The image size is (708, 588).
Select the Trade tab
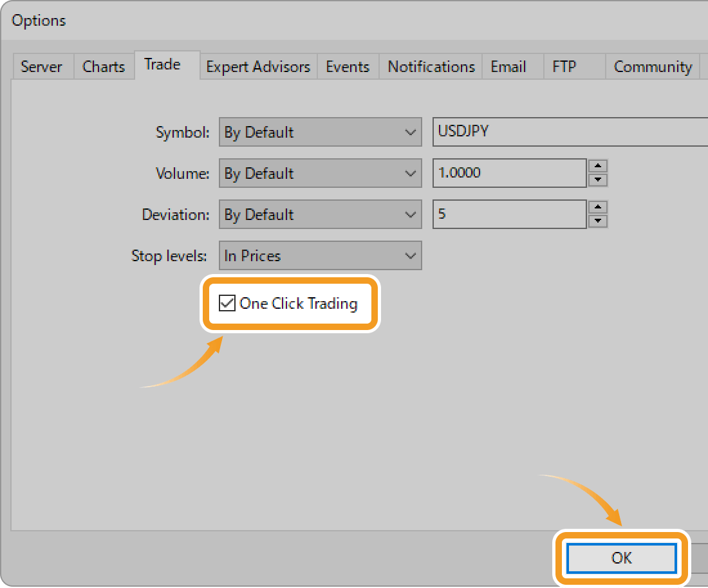[163, 64]
